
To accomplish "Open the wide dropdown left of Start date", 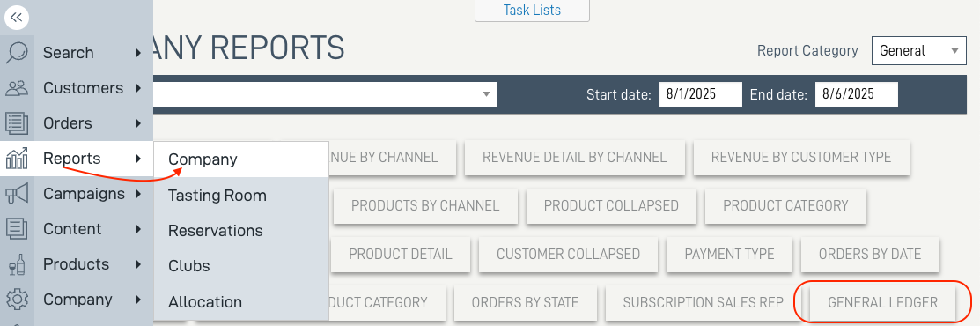I will point(325,94).
